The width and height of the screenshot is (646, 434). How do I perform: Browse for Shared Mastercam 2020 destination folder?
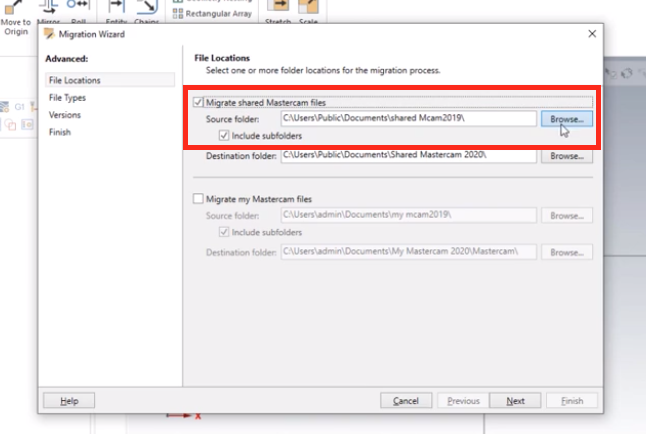click(x=567, y=156)
